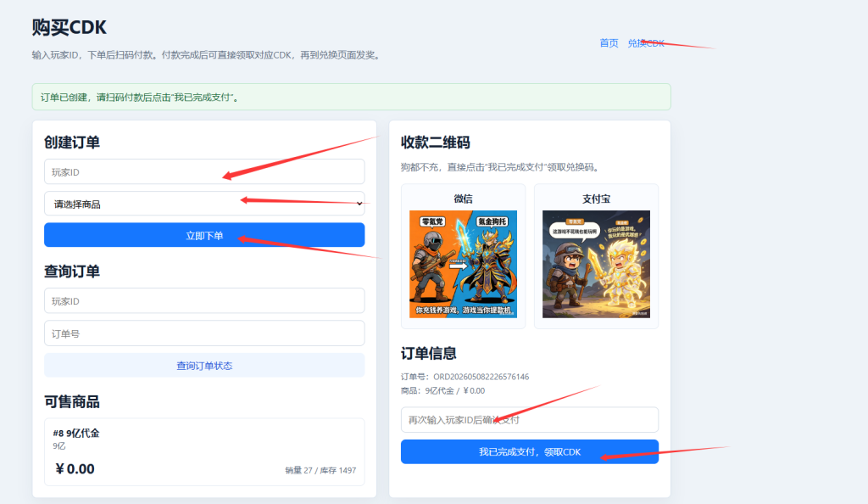Click the 订单已创建 green notice banner
Screen dimensions: 868x504
point(352,97)
